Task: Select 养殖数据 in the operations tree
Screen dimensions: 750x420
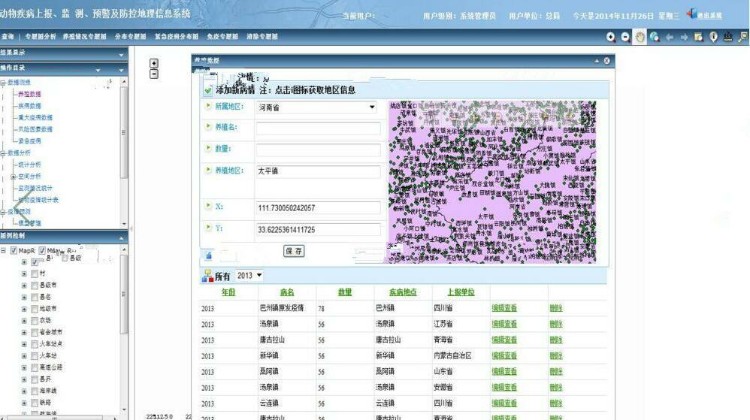Action: click(29, 94)
